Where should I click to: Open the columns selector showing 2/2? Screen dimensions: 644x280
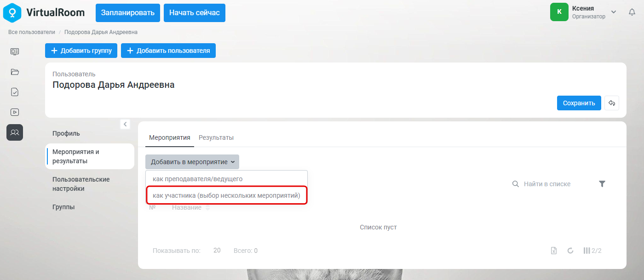[592, 251]
